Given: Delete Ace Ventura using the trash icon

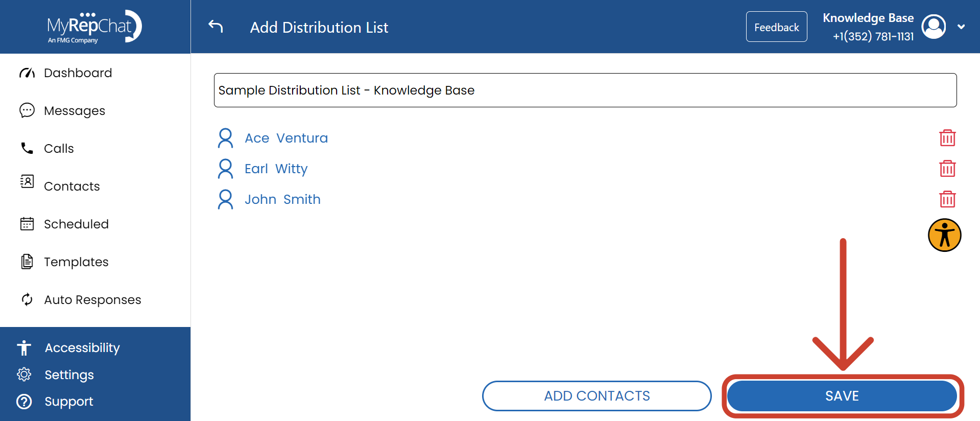Looking at the screenshot, I should point(947,138).
